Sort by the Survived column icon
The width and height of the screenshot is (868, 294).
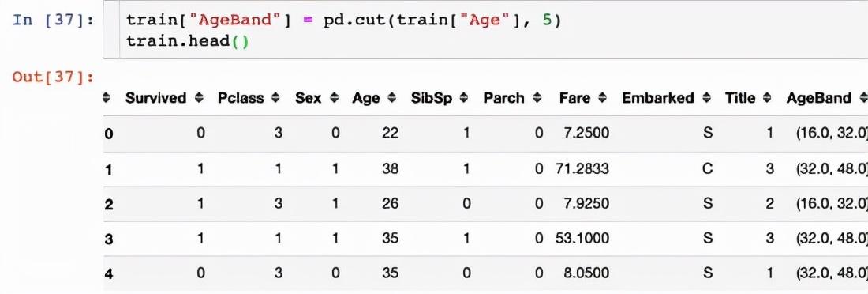200,98
